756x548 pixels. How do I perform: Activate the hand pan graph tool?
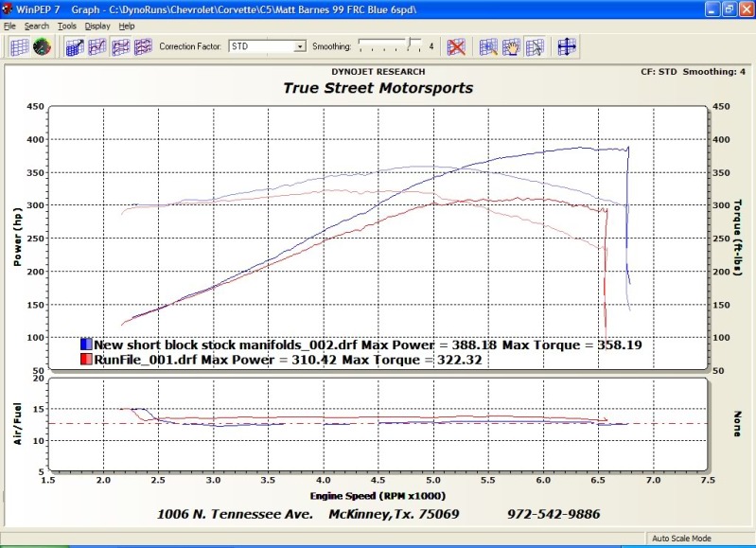512,46
